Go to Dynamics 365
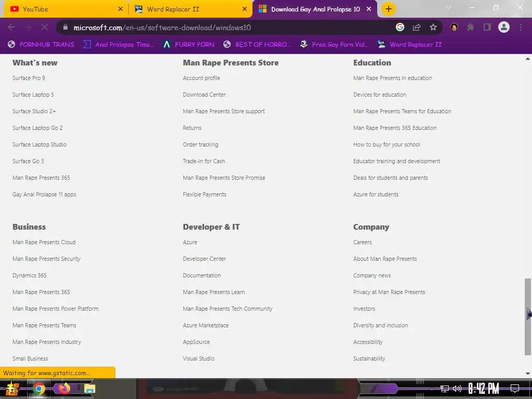 click(30, 275)
